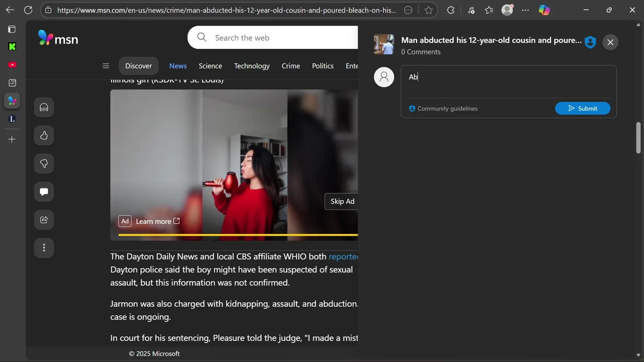The image size is (644, 362).
Task: Skip the video ad
Action: (x=342, y=201)
